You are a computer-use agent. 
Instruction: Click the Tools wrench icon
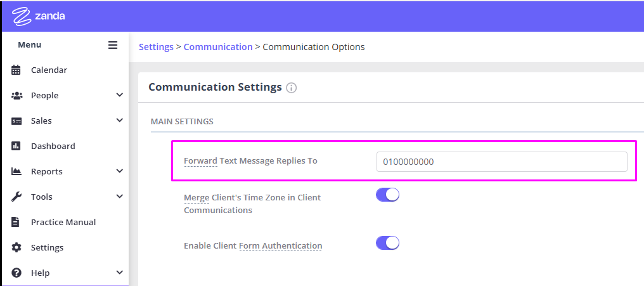16,197
